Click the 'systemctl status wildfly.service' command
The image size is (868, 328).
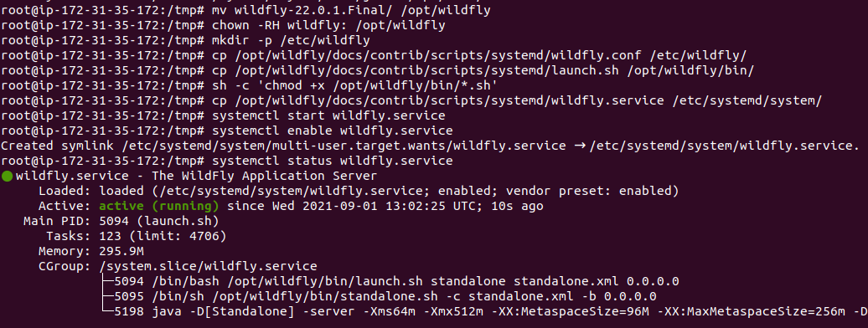tap(333, 161)
